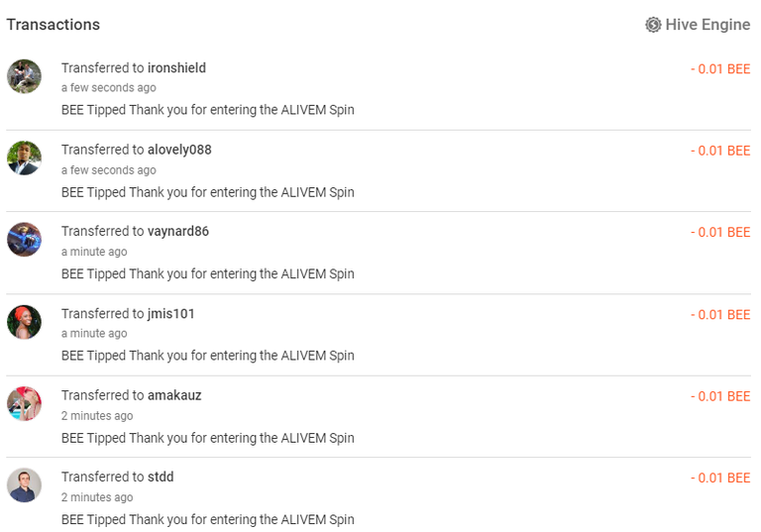Open vaynard86's profile avatar
761x532 pixels.
[x=24, y=240]
